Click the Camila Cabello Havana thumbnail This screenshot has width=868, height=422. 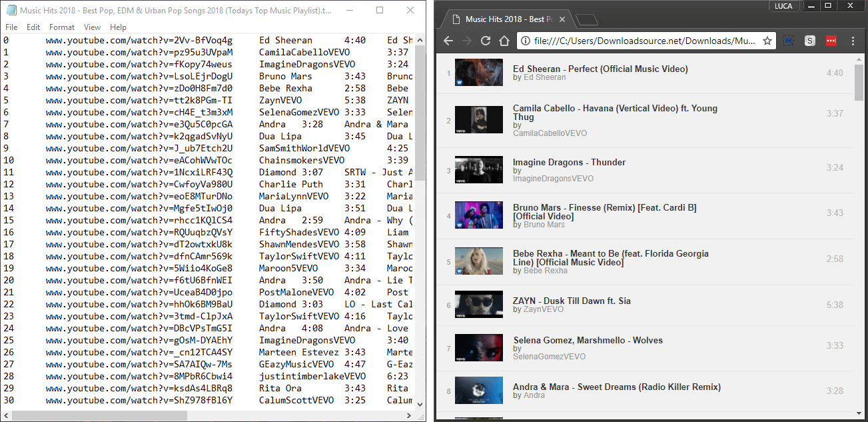coord(478,119)
